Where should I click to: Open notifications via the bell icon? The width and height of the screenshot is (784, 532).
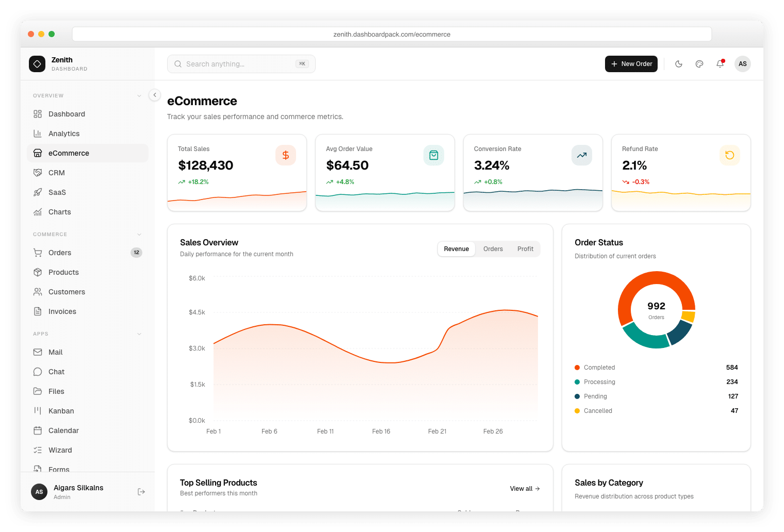(x=720, y=64)
